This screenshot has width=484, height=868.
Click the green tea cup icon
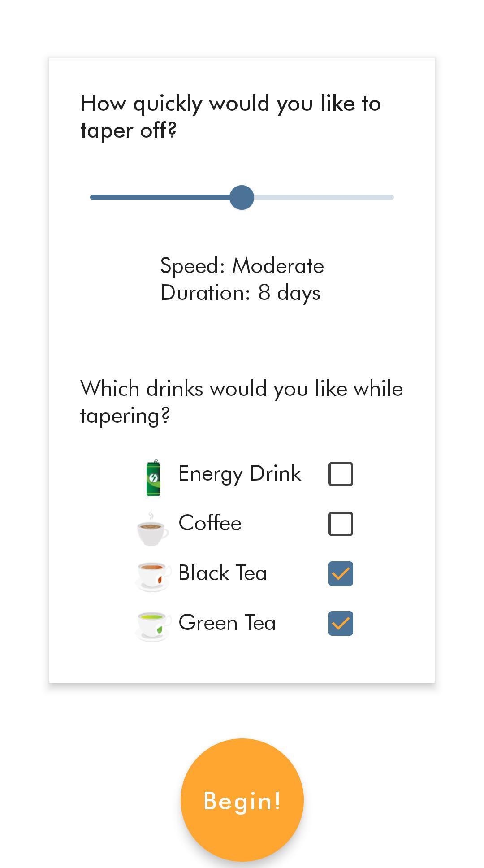153,626
